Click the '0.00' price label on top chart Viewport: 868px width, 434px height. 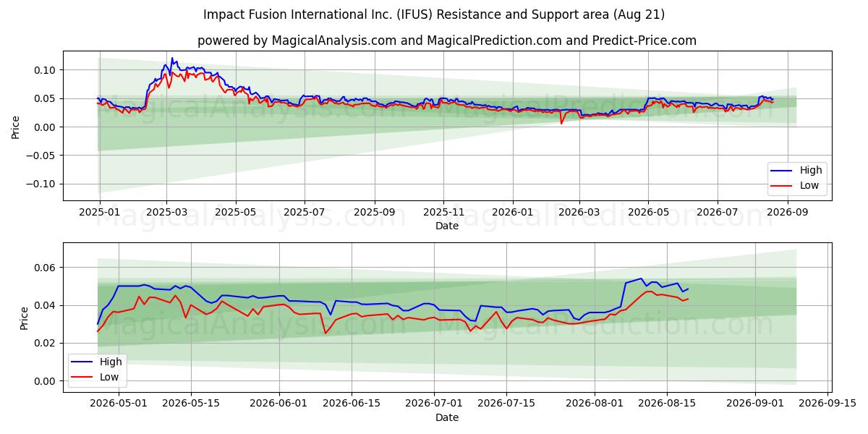[46, 127]
